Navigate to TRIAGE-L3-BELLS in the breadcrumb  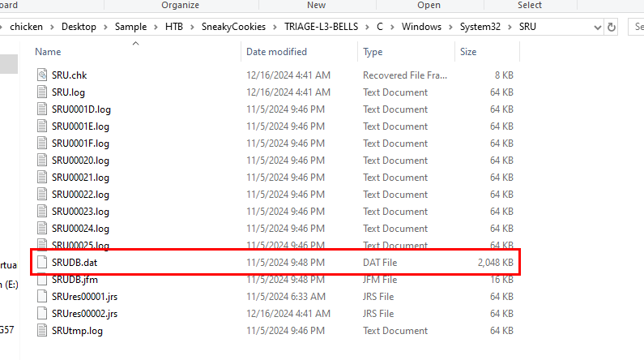(320, 27)
